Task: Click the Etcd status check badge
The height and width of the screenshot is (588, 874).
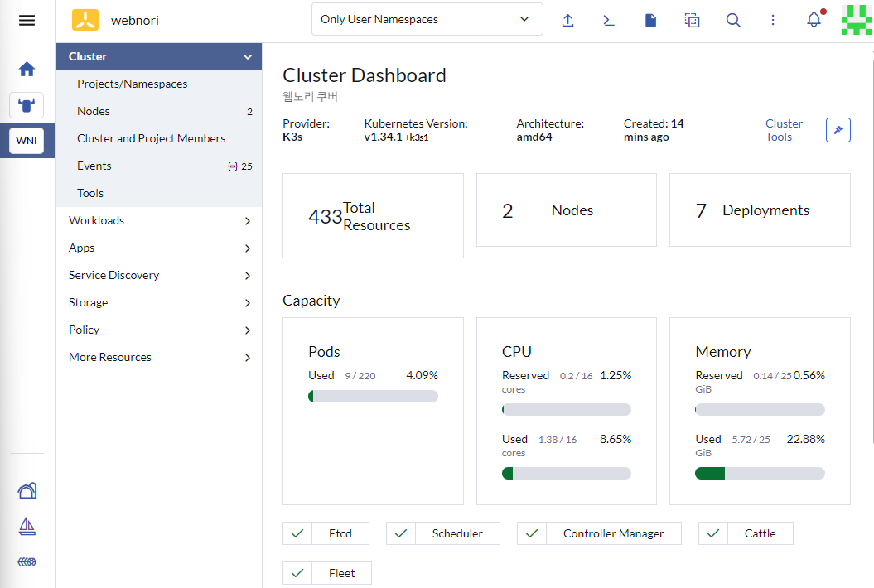Action: [326, 533]
